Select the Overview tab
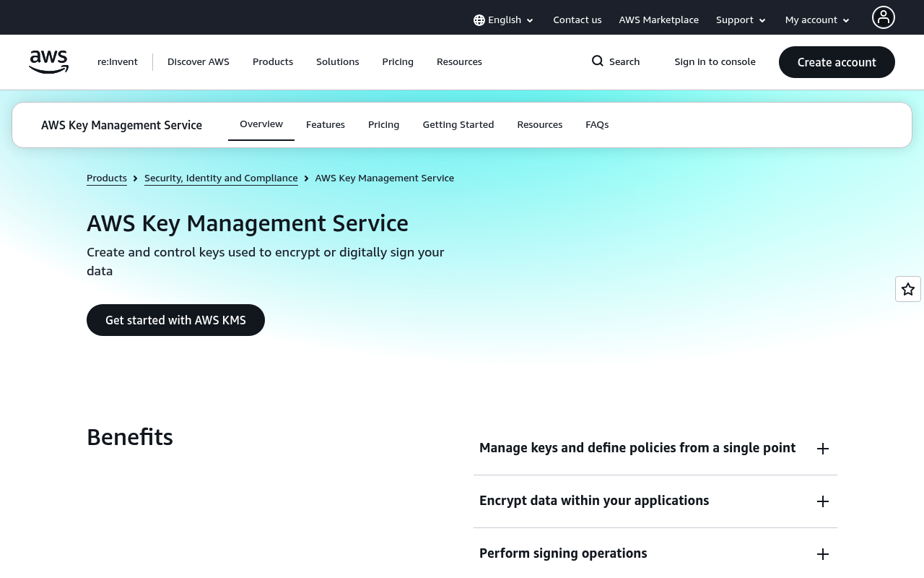924x578 pixels. pos(261,124)
